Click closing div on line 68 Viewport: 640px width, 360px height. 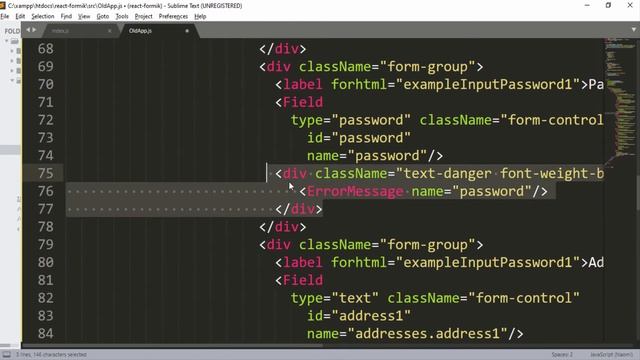(x=283, y=49)
